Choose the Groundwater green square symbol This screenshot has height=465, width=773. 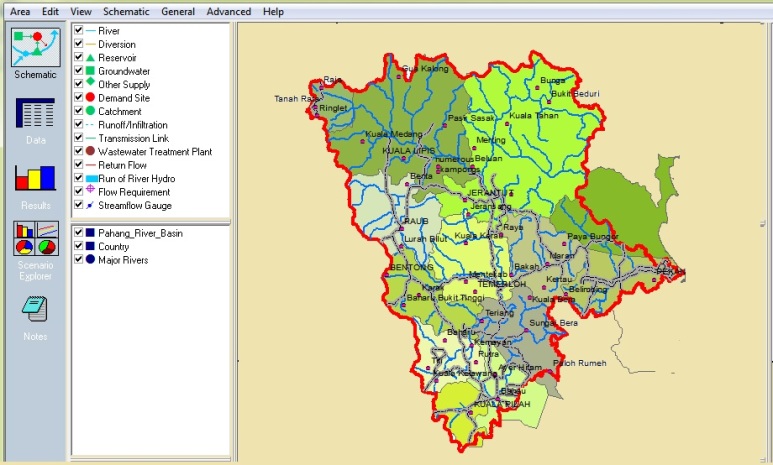(91, 71)
